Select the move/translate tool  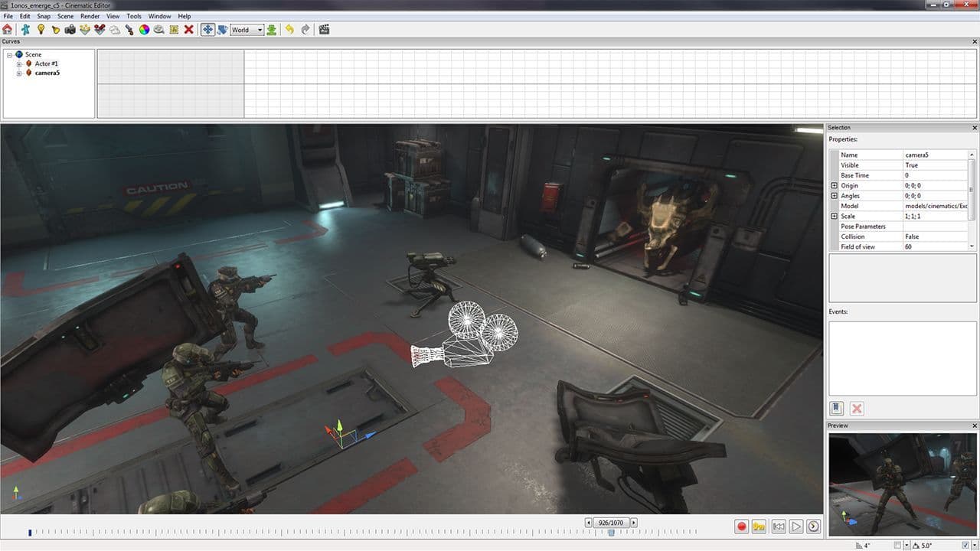pyautogui.click(x=207, y=30)
